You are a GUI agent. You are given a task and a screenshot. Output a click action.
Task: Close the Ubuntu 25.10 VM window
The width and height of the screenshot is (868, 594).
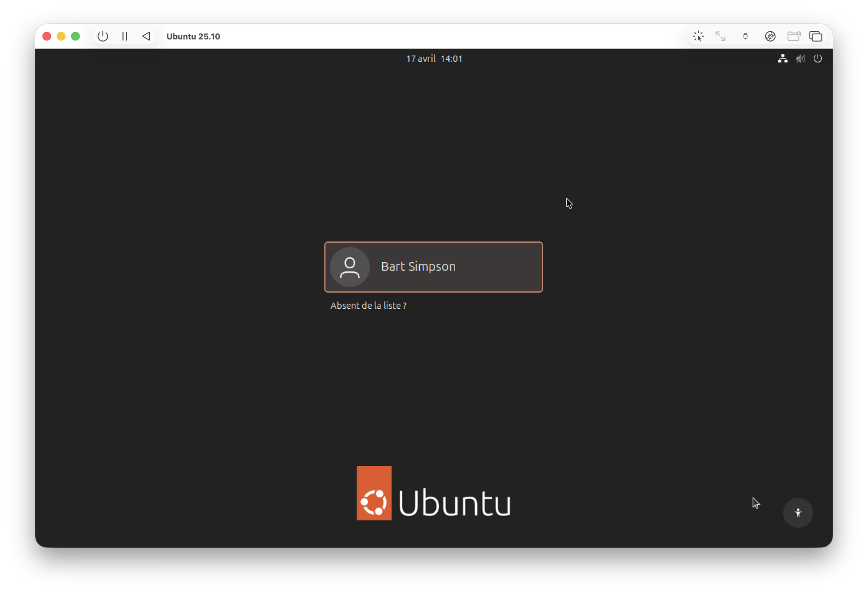point(47,36)
